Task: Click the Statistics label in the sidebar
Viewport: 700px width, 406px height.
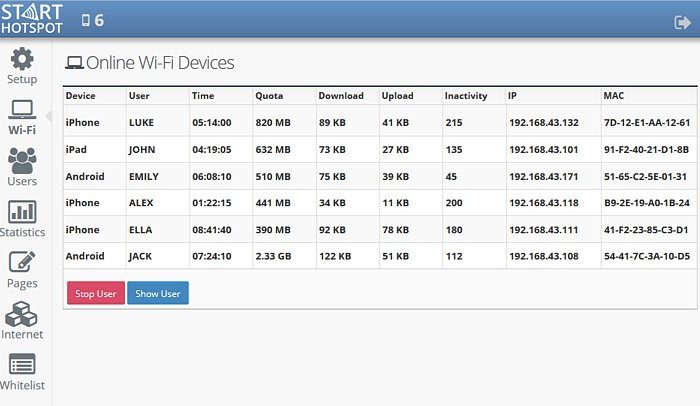Action: [22, 232]
